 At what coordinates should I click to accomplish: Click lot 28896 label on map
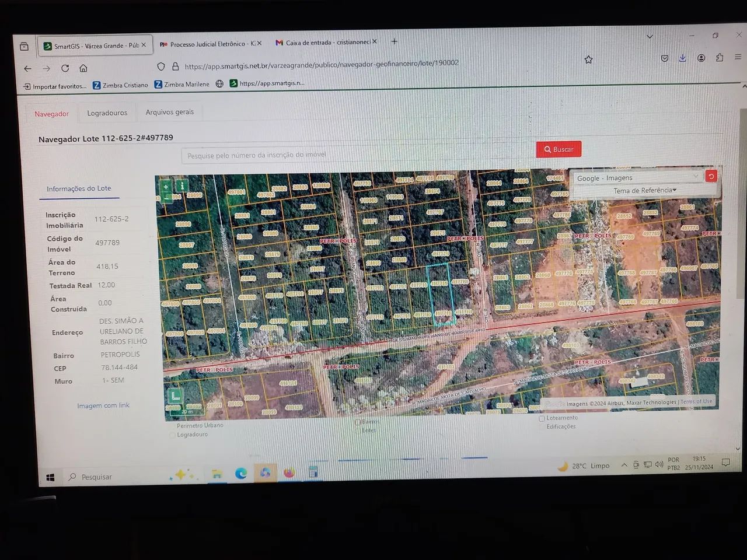click(x=183, y=223)
